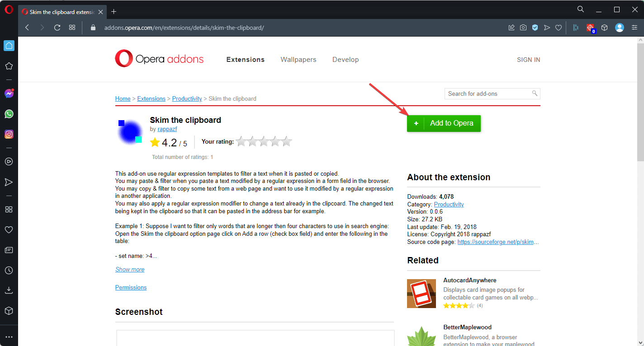644x346 pixels.
Task: Open Easy Setup sliders icon
Action: point(634,28)
